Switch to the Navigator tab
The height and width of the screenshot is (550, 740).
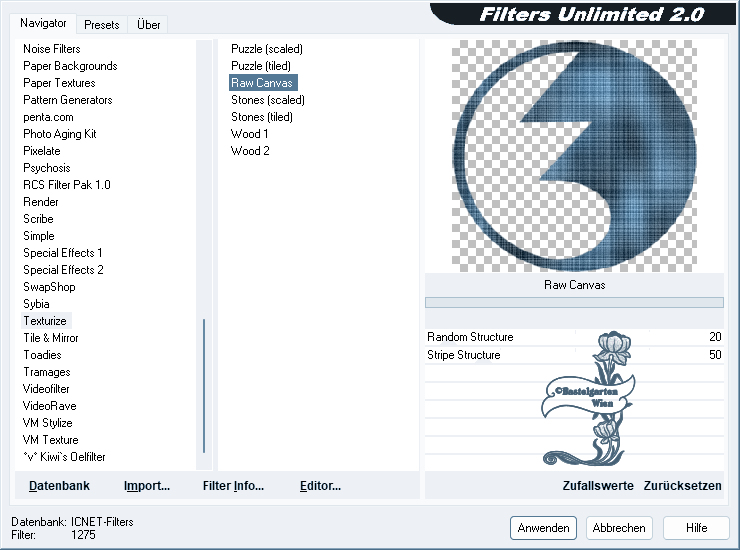click(43, 23)
